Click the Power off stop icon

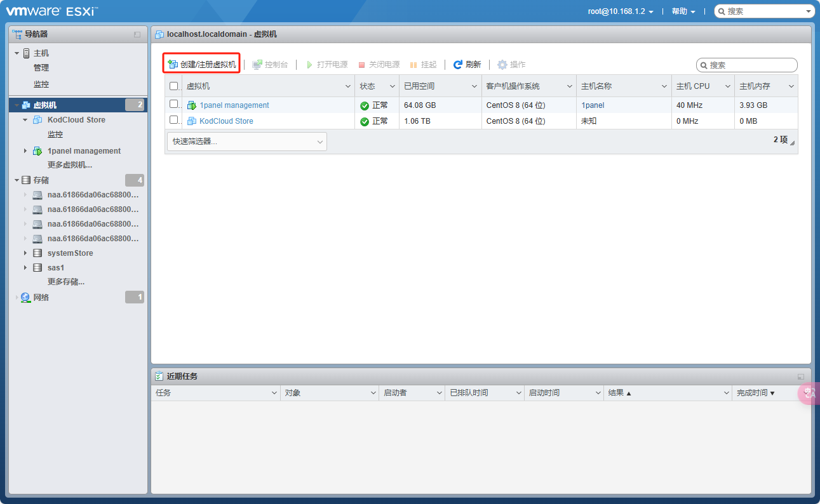[362, 65]
